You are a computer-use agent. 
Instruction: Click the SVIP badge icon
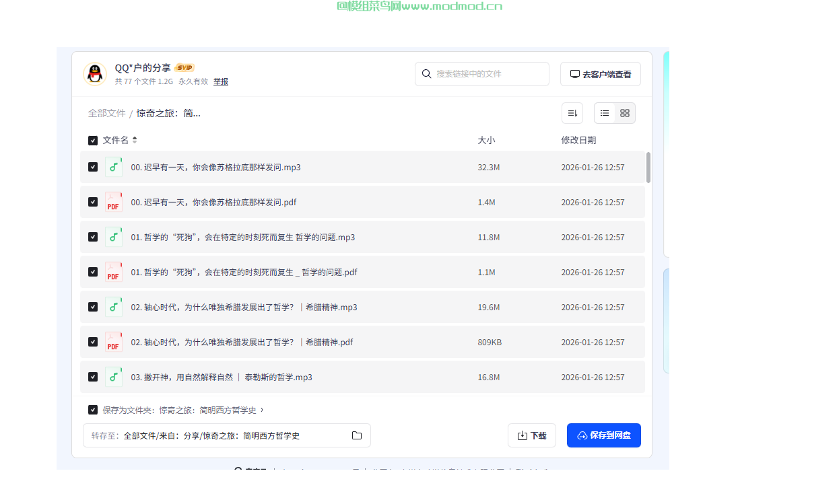tap(184, 68)
